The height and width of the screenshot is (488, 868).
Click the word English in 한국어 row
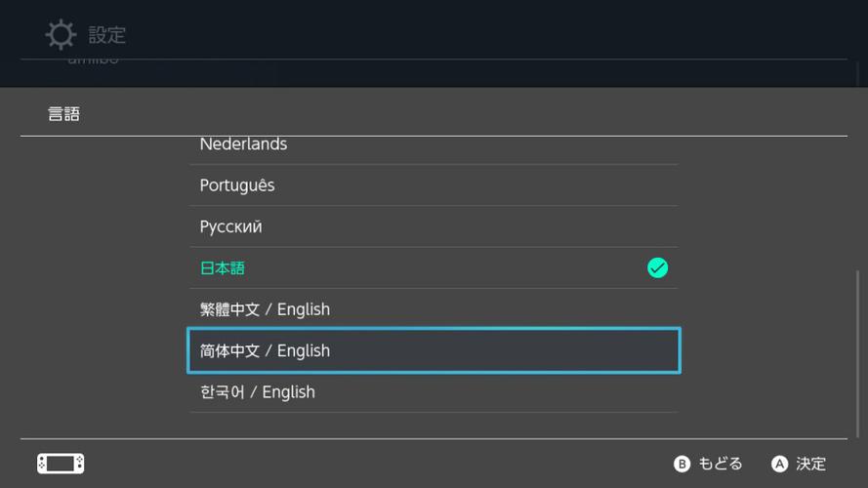pos(288,392)
